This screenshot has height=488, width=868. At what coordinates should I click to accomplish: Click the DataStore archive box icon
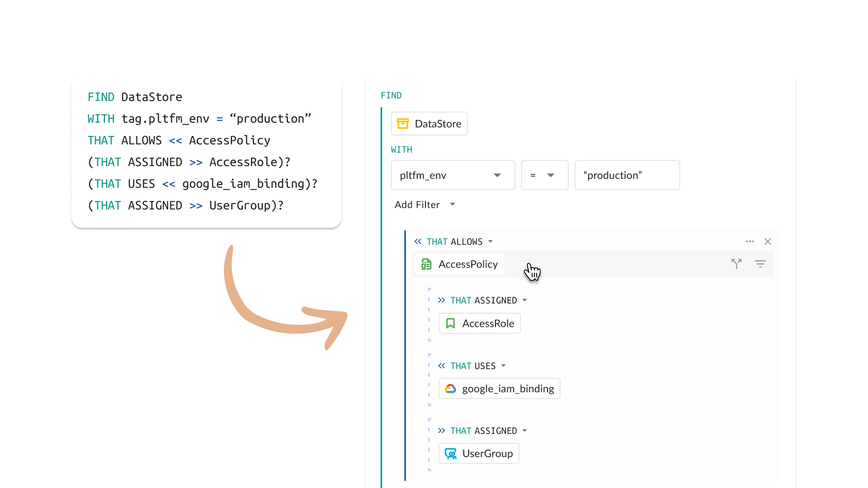[402, 124]
